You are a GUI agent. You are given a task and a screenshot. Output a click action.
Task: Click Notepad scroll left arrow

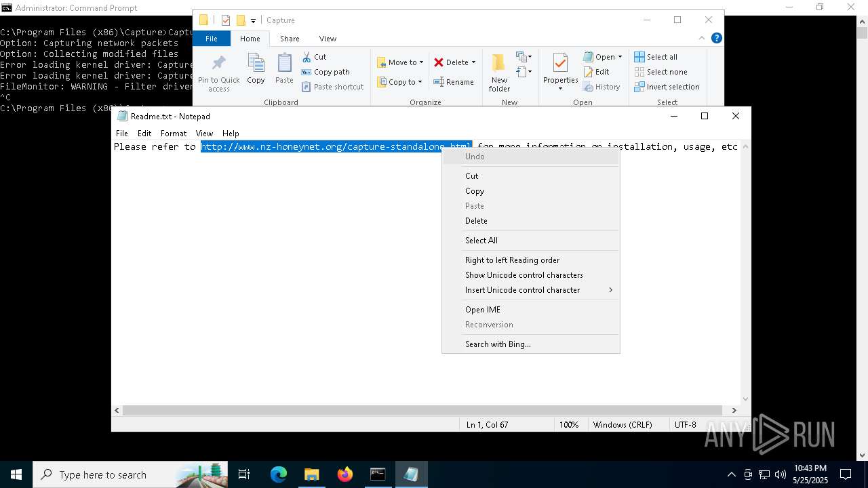point(117,410)
